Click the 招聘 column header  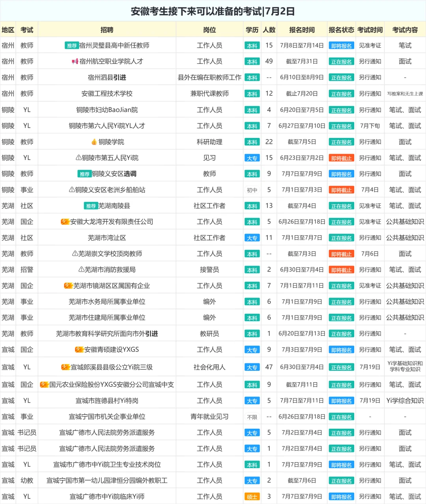click(107, 30)
